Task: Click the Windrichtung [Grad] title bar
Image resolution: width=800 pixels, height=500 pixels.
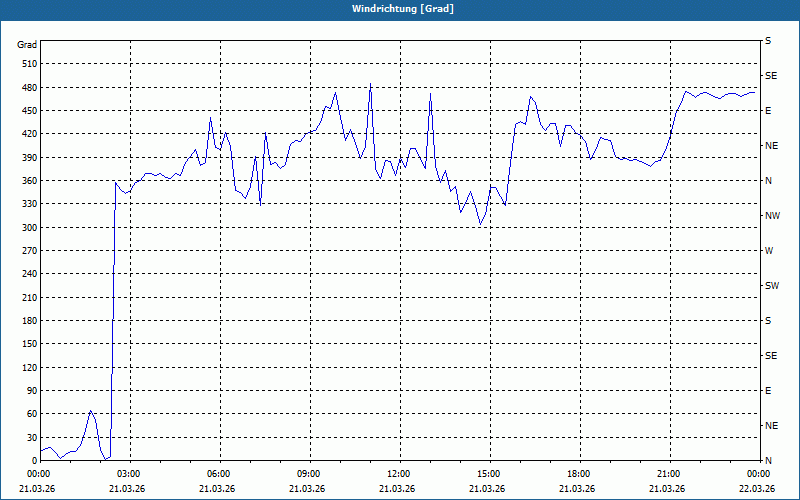Action: pyautogui.click(x=400, y=9)
